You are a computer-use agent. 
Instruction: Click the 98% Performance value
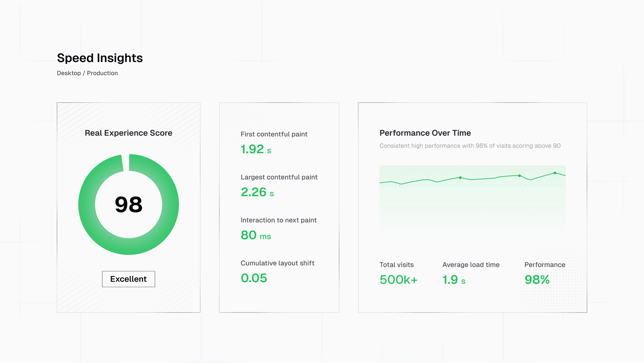537,280
